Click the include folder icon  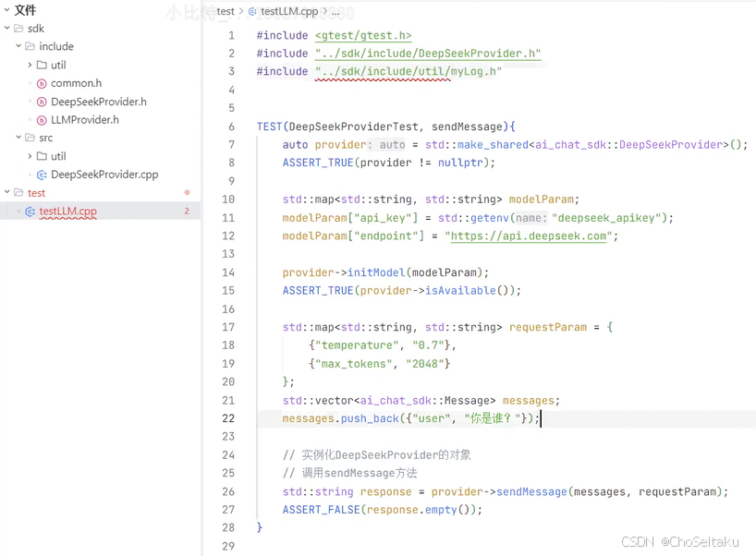30,46
